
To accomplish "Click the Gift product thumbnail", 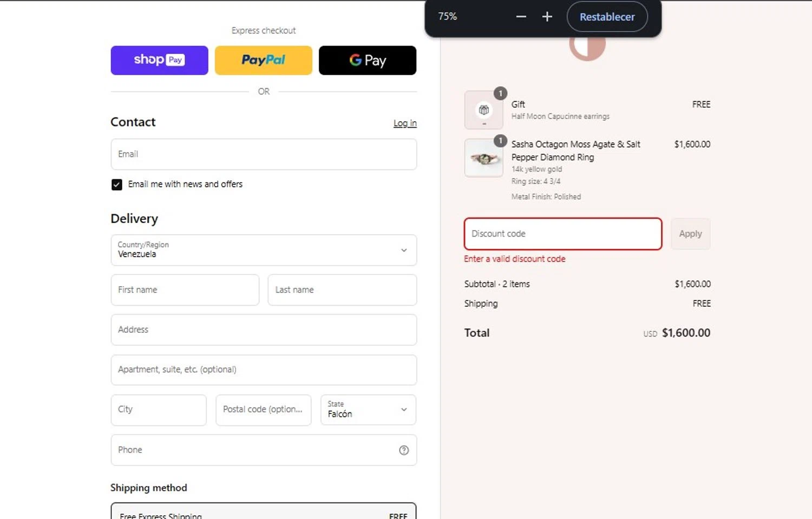I will tap(484, 110).
